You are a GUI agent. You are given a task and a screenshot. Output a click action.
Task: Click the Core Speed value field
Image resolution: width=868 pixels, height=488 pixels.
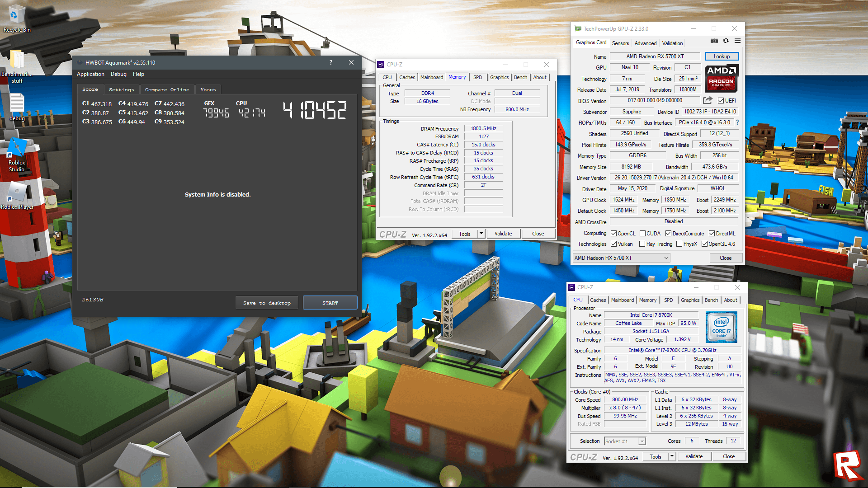[x=625, y=400]
